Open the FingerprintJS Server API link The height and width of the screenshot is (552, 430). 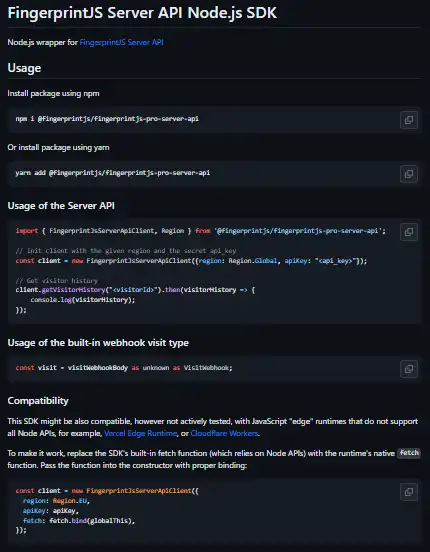121,43
